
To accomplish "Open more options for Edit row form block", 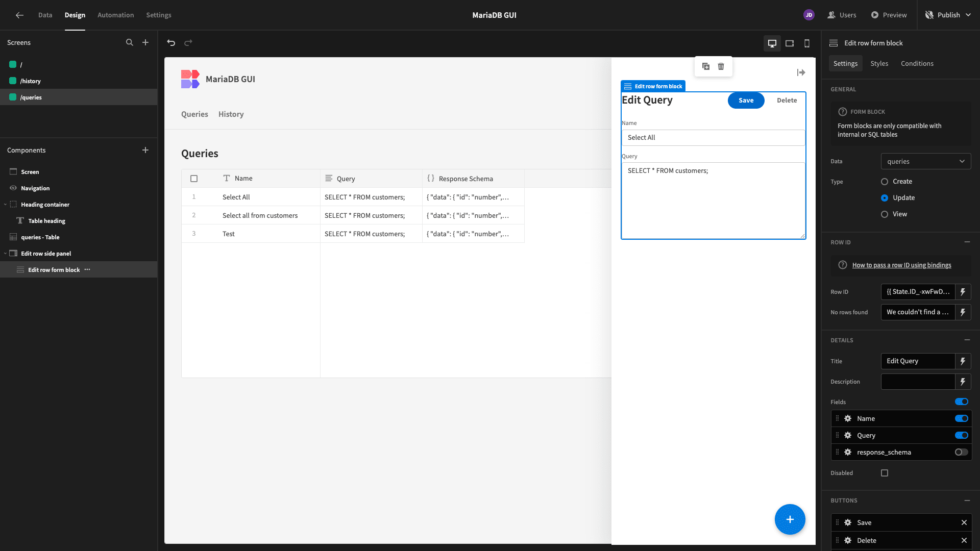I will (x=87, y=269).
